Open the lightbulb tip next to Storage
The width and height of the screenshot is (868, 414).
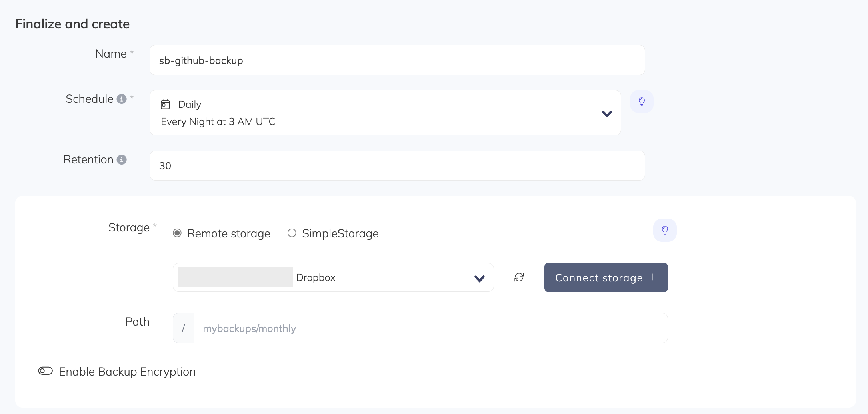click(x=665, y=230)
